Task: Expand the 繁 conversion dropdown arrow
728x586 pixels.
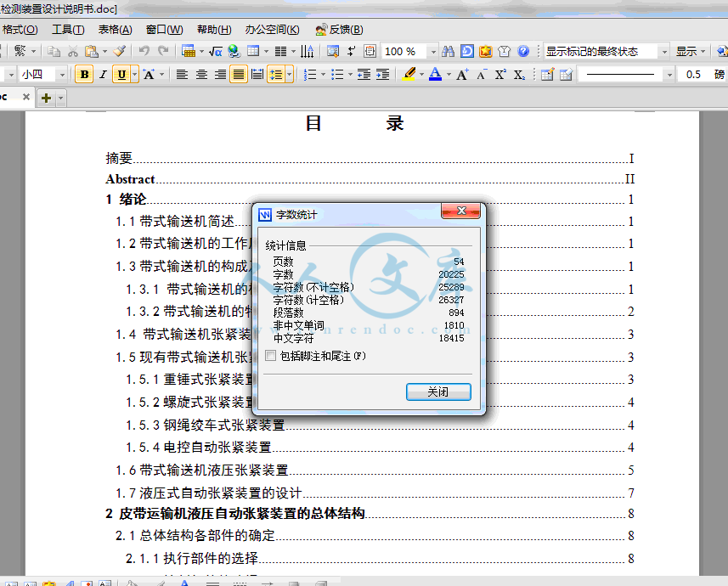Action: tap(33, 51)
